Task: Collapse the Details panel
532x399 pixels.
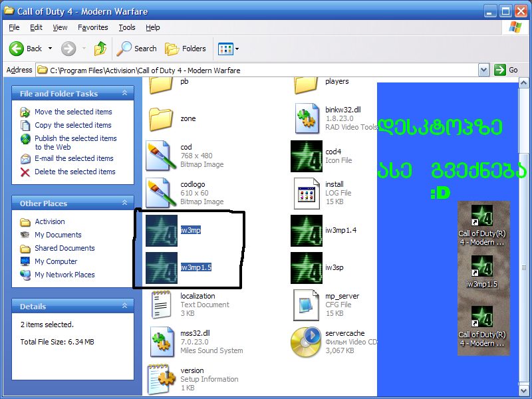Action: pyautogui.click(x=124, y=306)
